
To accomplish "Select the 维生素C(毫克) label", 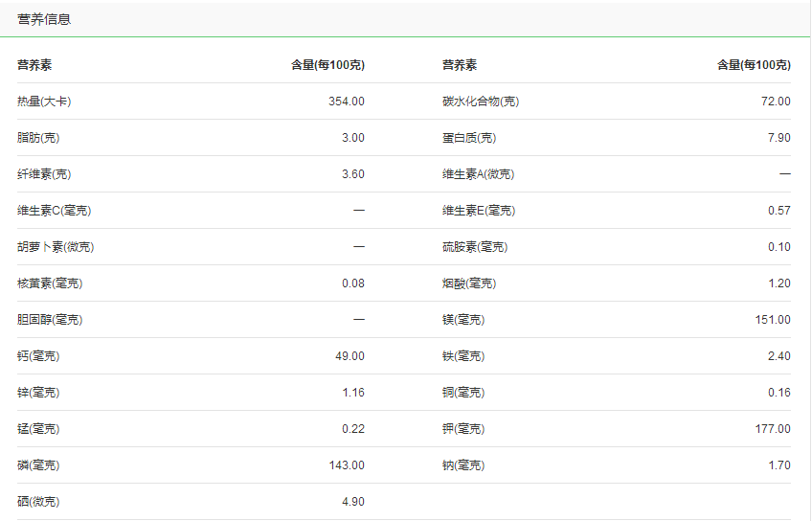I will [55, 211].
